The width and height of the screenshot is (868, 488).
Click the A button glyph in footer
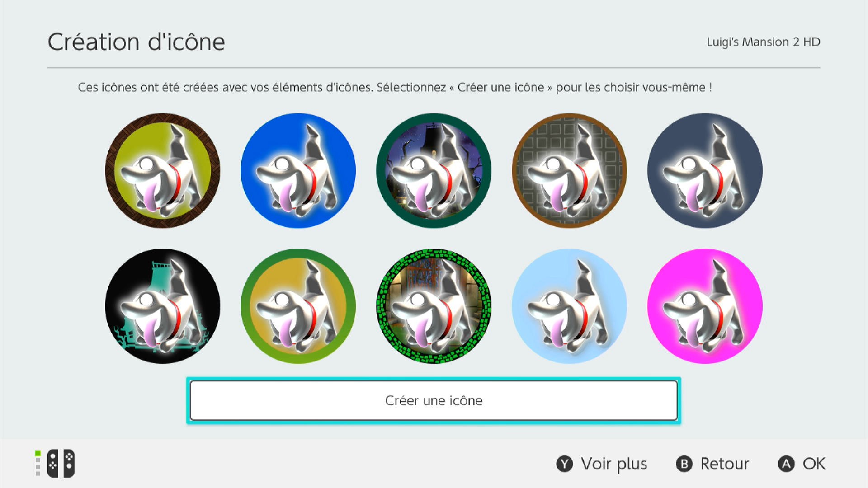(x=786, y=464)
